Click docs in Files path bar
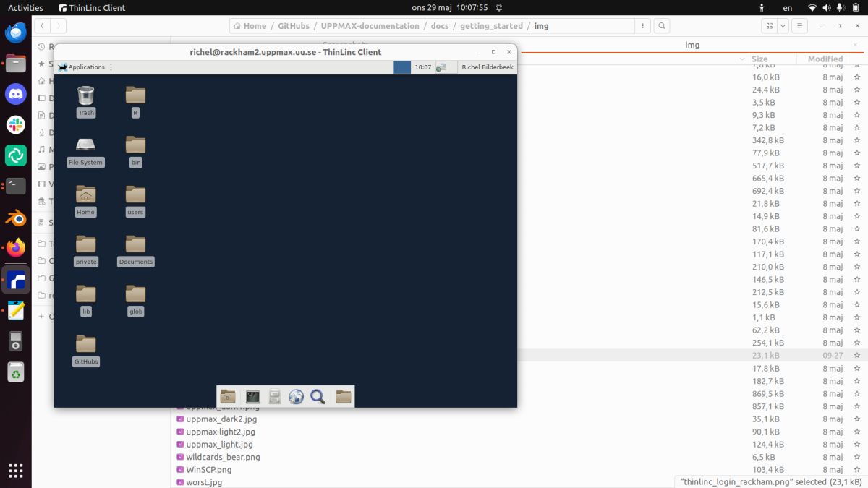 [440, 26]
